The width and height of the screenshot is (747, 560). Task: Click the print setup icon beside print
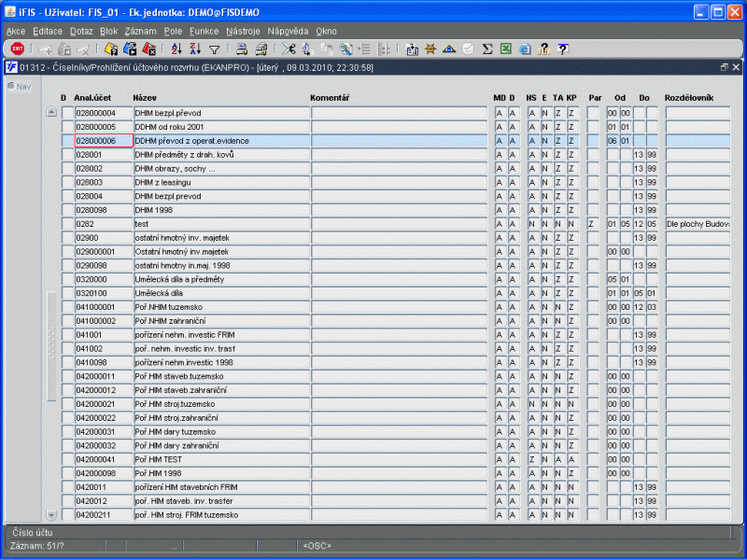coord(261,49)
